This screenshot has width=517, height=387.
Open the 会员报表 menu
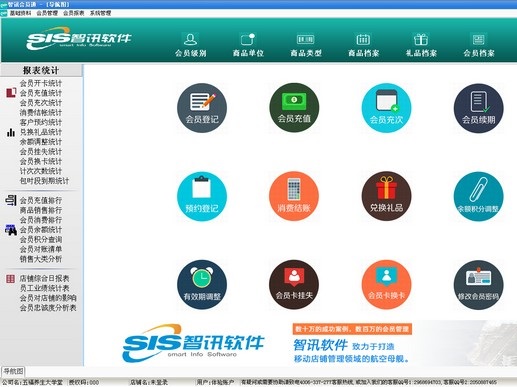pyautogui.click(x=74, y=13)
